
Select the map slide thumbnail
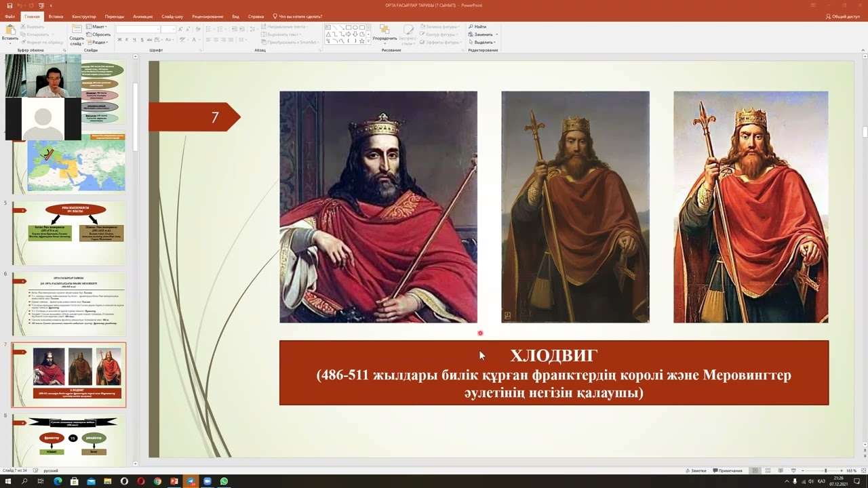(69, 163)
